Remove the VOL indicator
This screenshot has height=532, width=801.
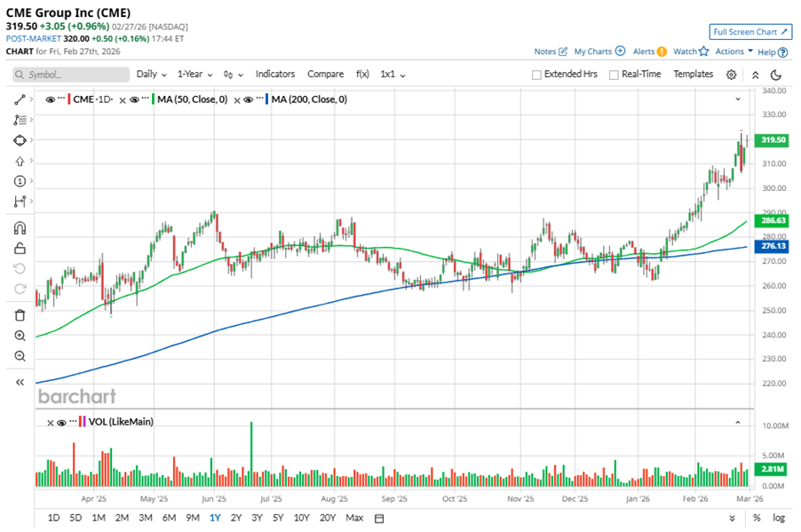tap(50, 423)
